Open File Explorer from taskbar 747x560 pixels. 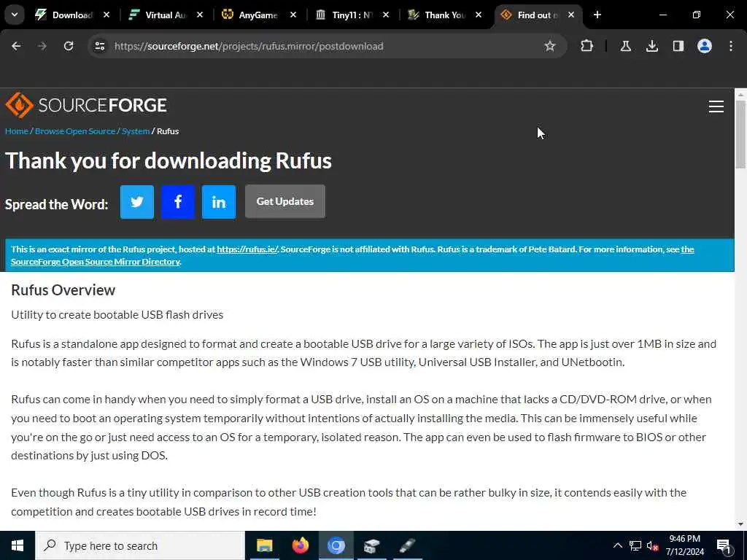tap(264, 545)
